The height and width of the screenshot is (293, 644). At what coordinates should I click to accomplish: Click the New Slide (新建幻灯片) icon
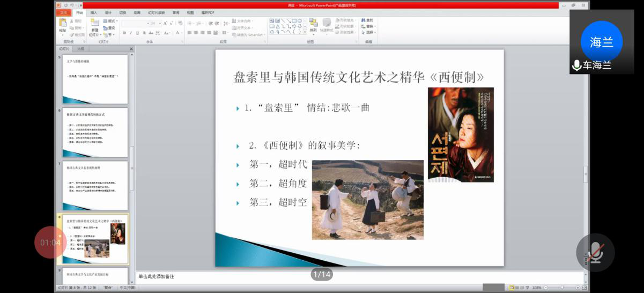(x=95, y=23)
